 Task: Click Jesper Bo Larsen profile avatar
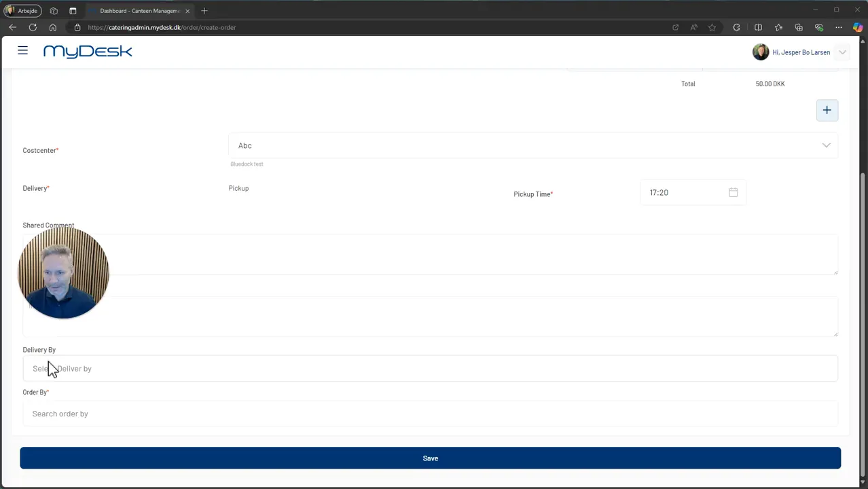tap(760, 52)
